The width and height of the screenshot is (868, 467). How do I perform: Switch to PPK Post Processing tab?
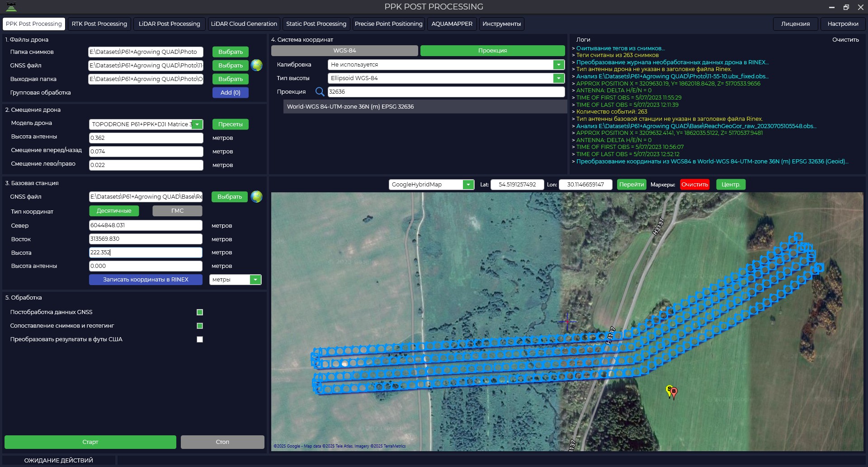pyautogui.click(x=34, y=24)
